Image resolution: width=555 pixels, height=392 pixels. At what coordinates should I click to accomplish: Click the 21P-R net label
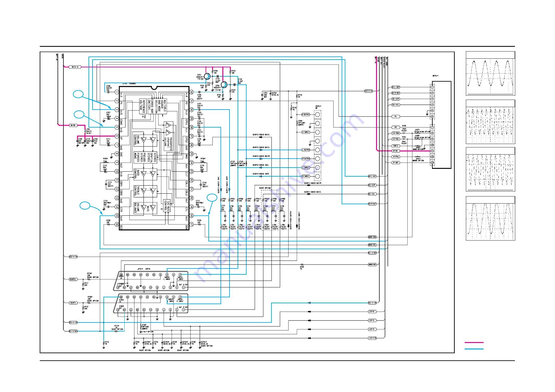point(372,329)
